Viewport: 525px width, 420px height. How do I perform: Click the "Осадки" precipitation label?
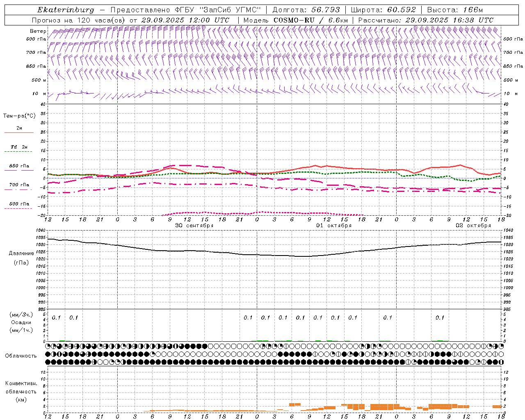coord(21,322)
